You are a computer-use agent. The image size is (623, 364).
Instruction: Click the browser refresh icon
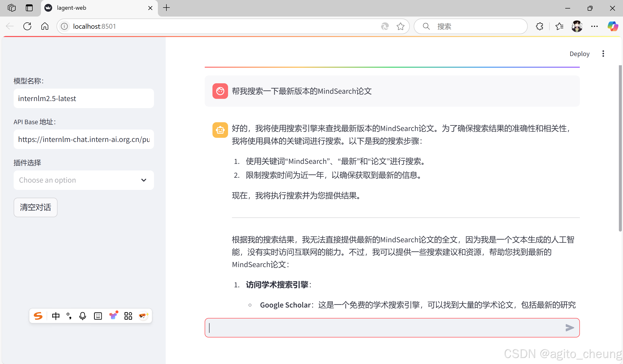(x=27, y=26)
